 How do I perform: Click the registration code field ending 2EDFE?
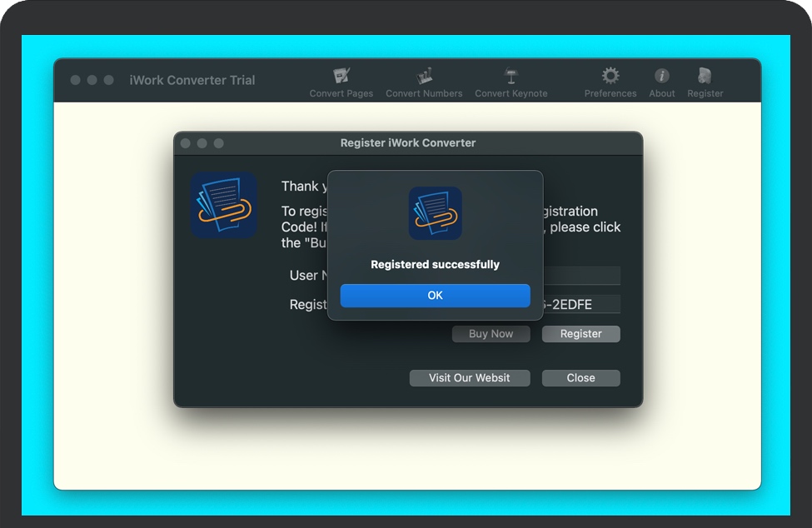click(x=581, y=304)
